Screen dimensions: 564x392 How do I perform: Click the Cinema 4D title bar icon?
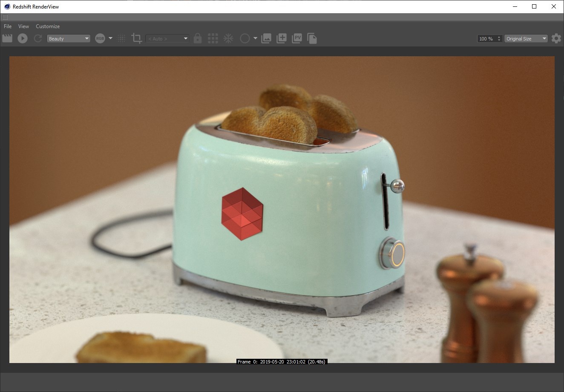pos(7,6)
